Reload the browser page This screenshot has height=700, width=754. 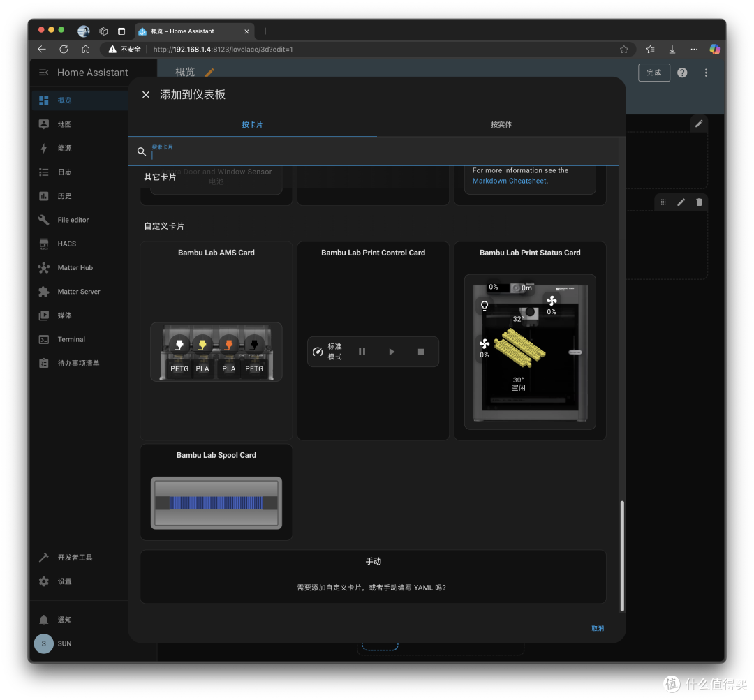click(x=64, y=49)
